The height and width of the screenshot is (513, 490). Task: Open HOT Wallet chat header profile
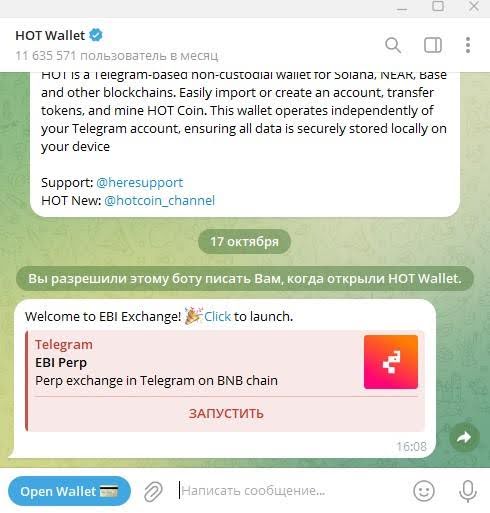(117, 45)
